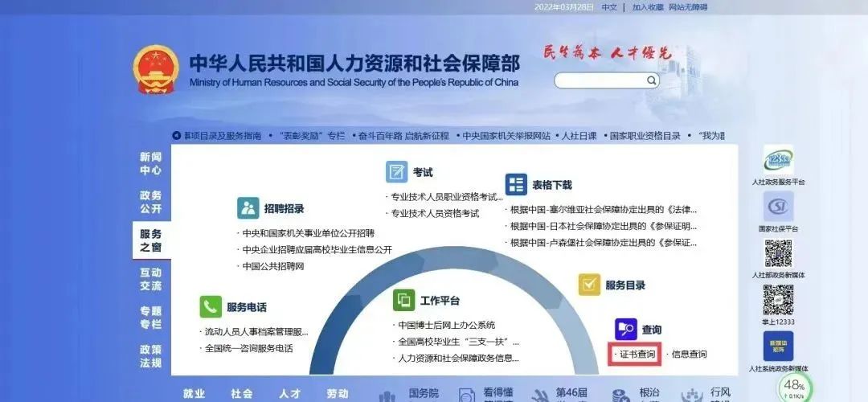Select the 政务公开 side tab
The width and height of the screenshot is (868, 402).
click(x=150, y=202)
